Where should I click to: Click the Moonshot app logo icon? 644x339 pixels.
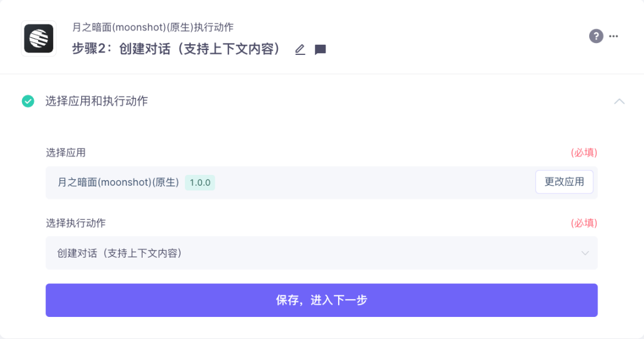(39, 39)
